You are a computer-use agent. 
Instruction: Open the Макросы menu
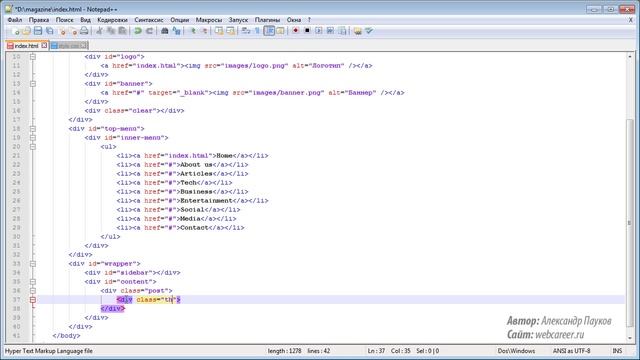click(x=209, y=20)
